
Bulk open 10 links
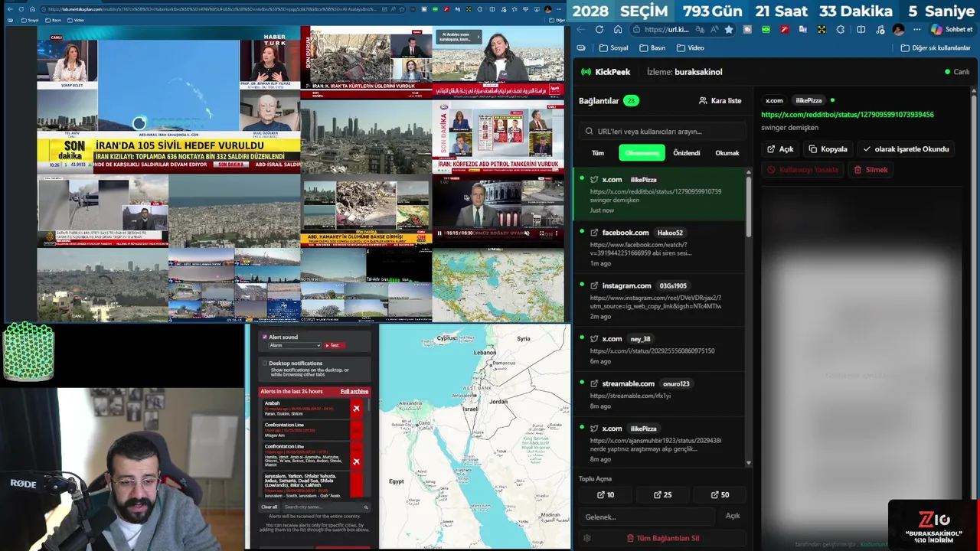(605, 494)
